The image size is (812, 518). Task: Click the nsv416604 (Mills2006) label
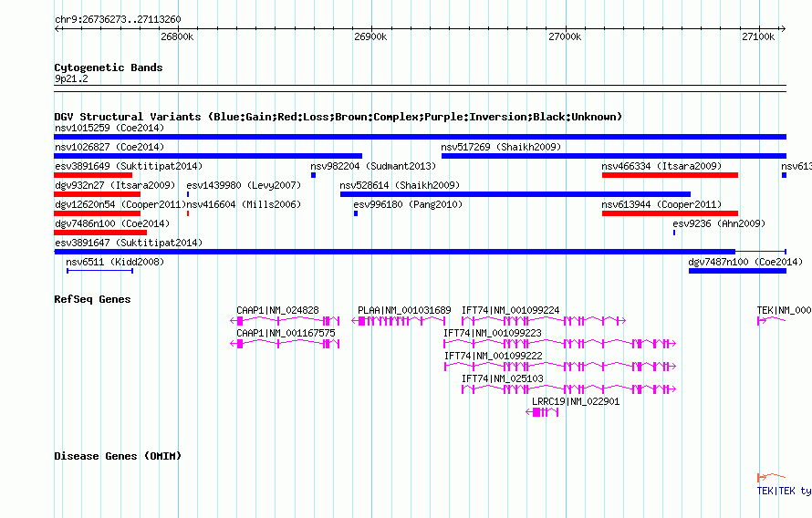click(244, 204)
